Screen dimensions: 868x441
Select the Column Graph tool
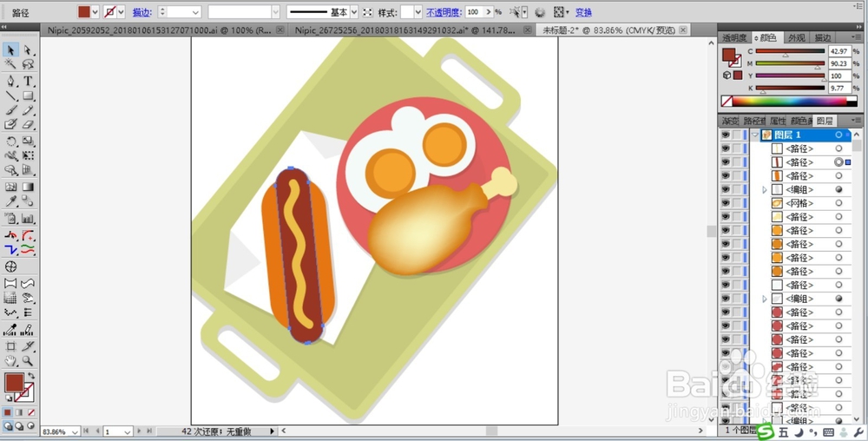coord(28,219)
